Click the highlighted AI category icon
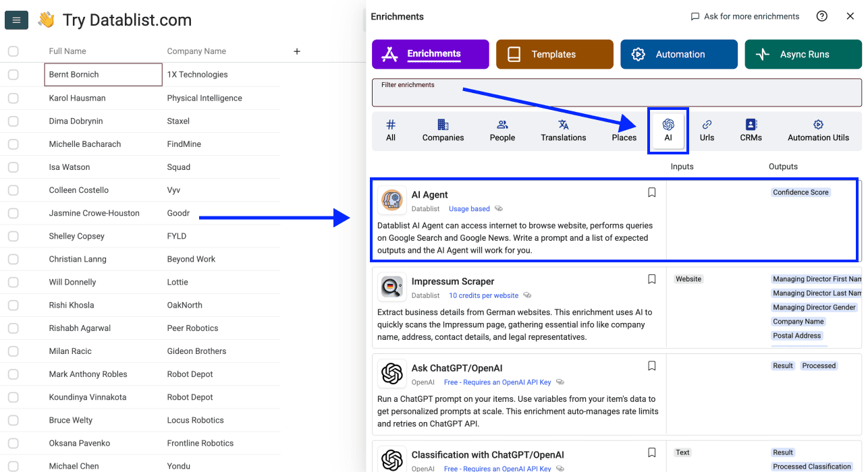Viewport: 868px width, 472px height. (668, 129)
